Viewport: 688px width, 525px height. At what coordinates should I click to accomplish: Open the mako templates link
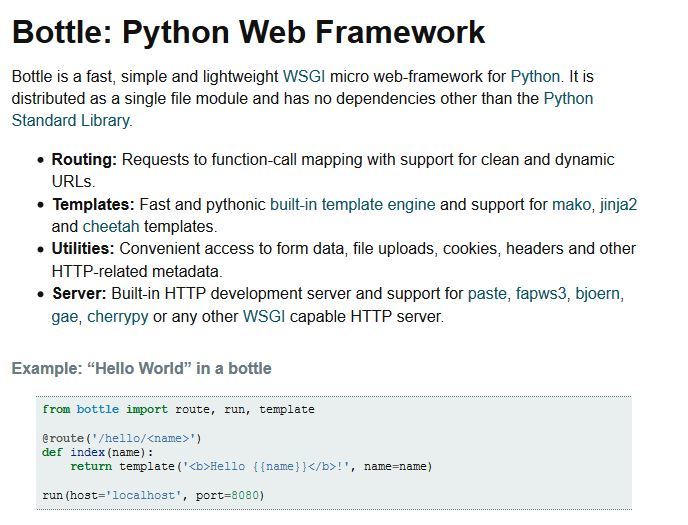point(571,204)
